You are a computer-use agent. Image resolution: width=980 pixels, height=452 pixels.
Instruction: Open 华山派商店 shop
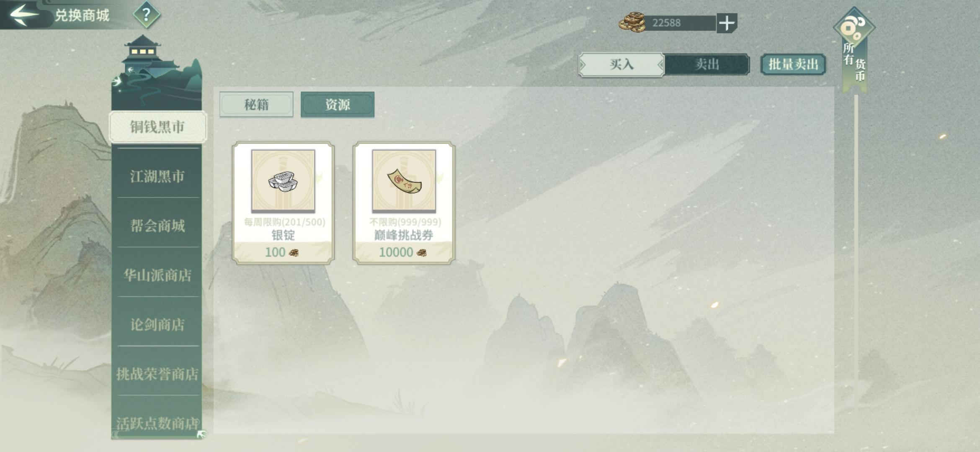(x=157, y=275)
